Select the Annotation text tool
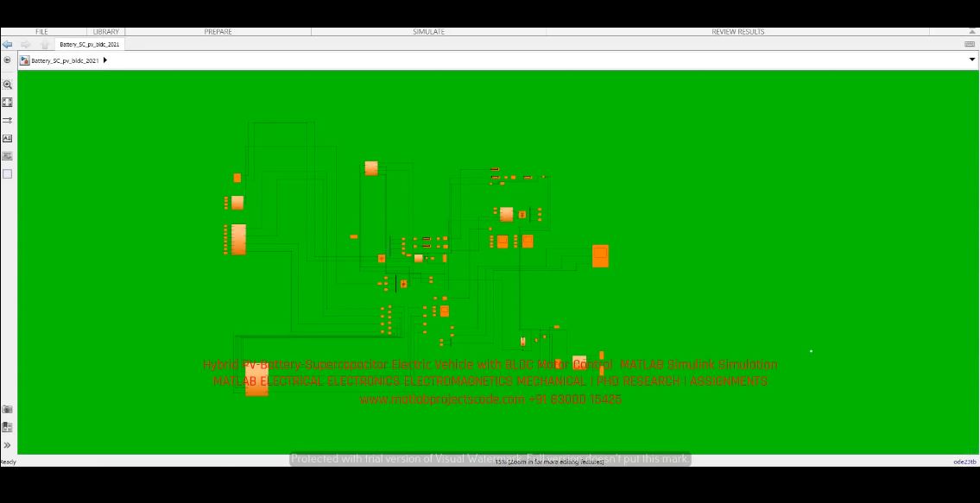Screen dimensions: 980x503 pyautogui.click(x=8, y=138)
